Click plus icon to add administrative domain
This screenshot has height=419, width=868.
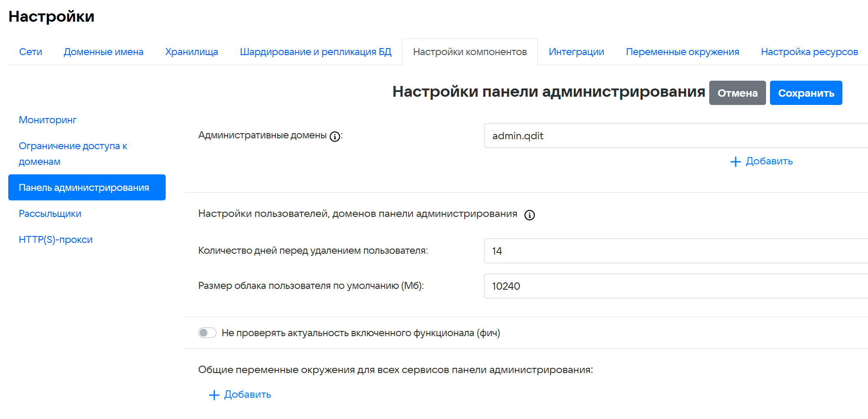click(735, 162)
